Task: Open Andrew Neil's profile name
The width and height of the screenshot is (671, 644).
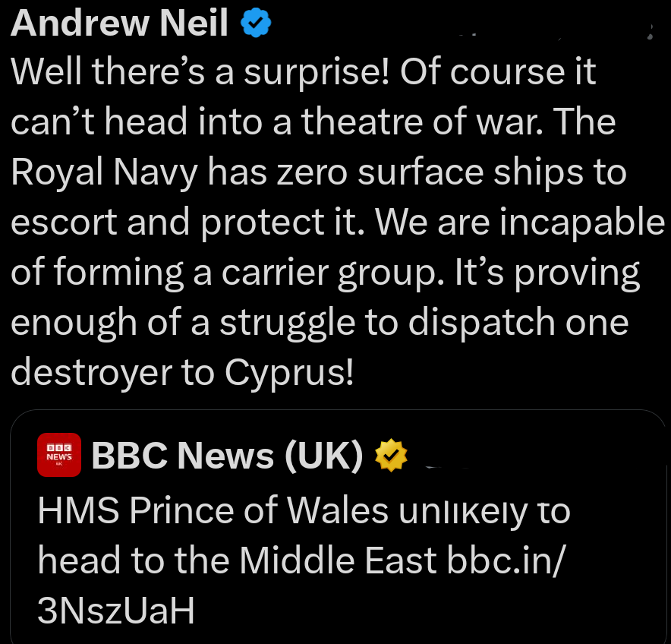Action: pyautogui.click(x=120, y=24)
